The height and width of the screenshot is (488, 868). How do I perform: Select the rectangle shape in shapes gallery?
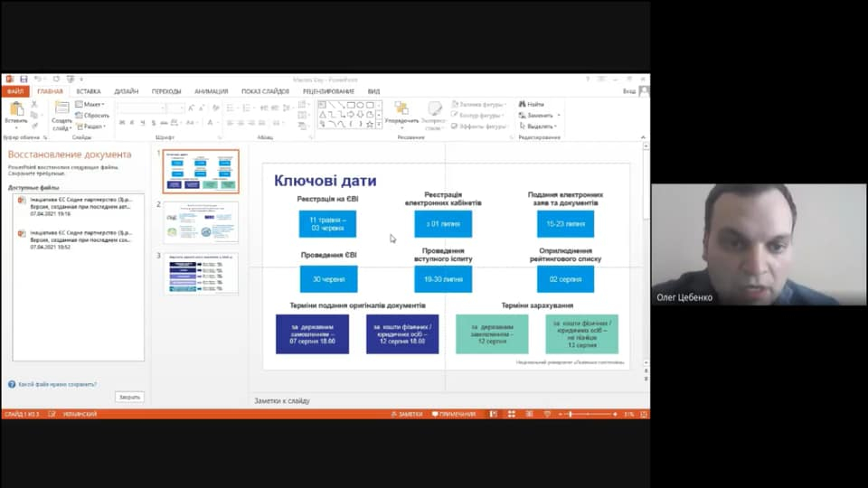(x=351, y=105)
